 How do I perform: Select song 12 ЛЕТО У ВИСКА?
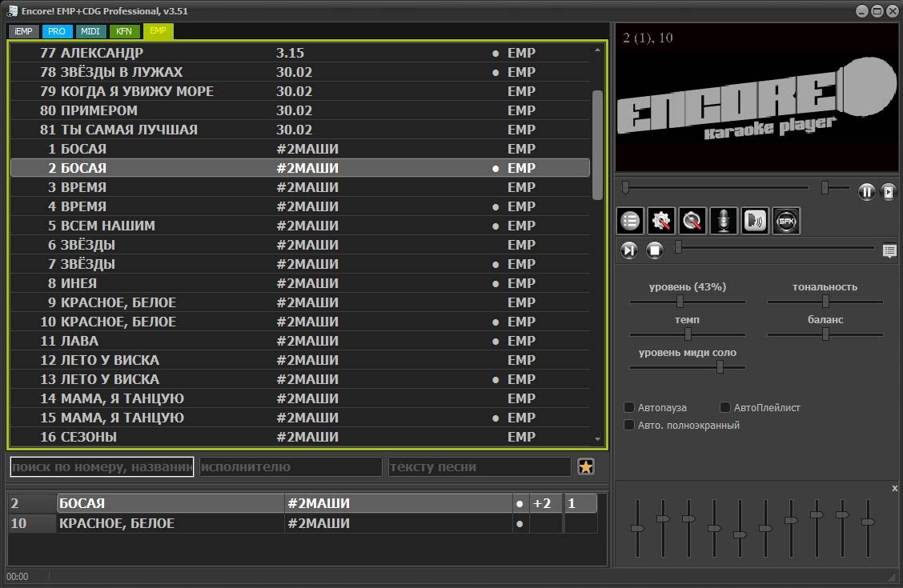click(300, 360)
